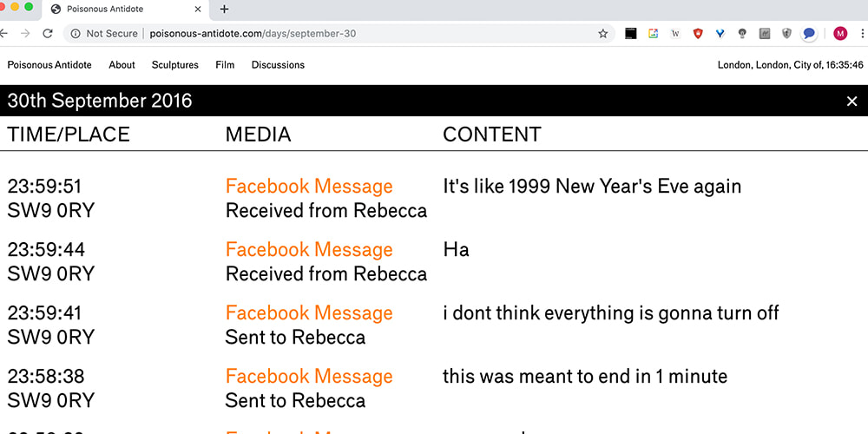
Task: Click the MEDIA column header
Action: 258,135
